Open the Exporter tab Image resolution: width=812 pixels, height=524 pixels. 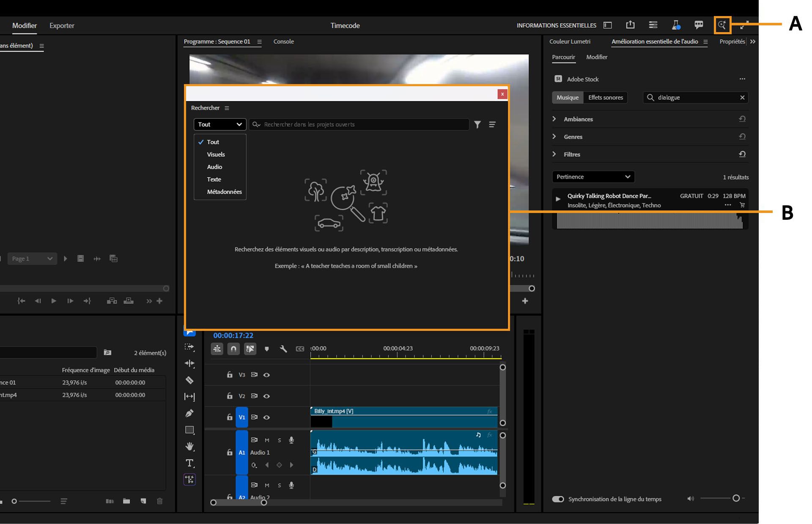62,25
